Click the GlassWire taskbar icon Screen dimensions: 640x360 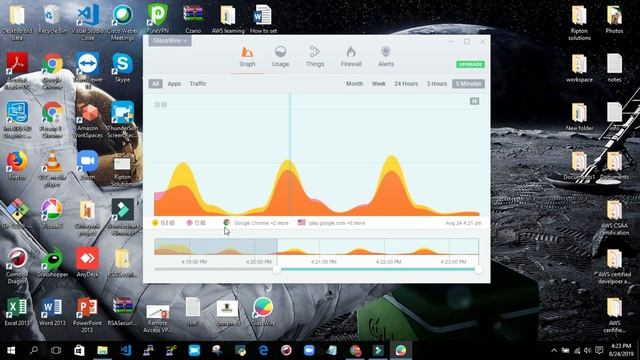[x=400, y=350]
